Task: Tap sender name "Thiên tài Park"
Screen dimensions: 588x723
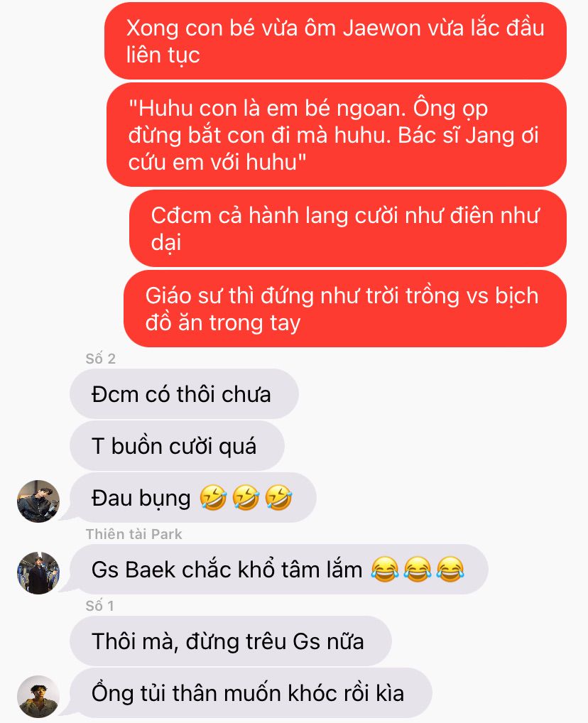Action: coord(134,534)
